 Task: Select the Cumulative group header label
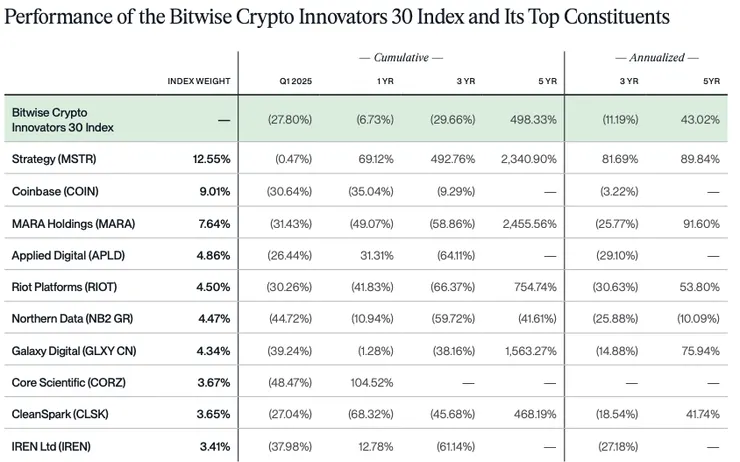pyautogui.click(x=401, y=58)
